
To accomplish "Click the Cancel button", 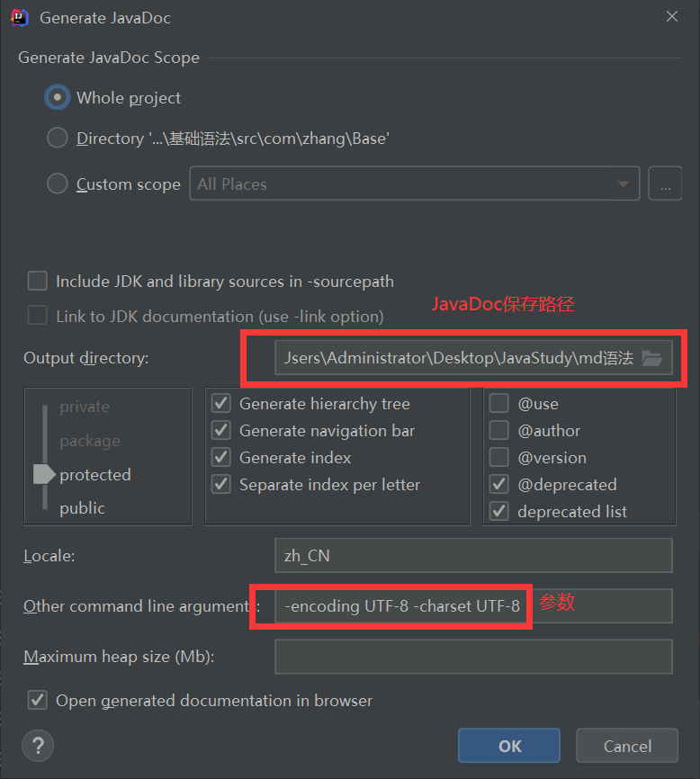I will pyautogui.click(x=627, y=746).
